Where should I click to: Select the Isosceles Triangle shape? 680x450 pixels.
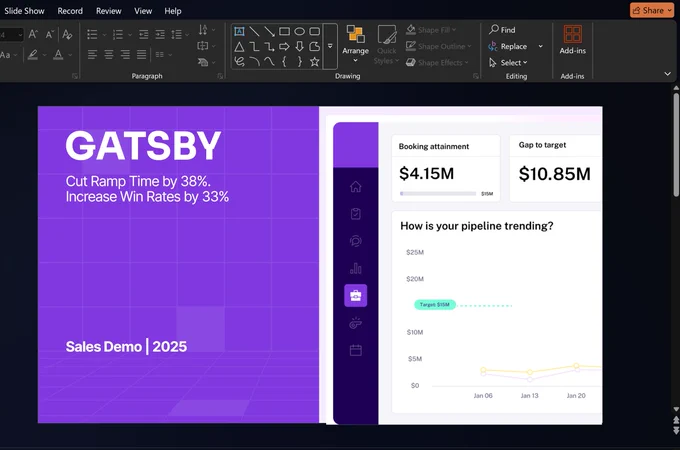(239, 46)
